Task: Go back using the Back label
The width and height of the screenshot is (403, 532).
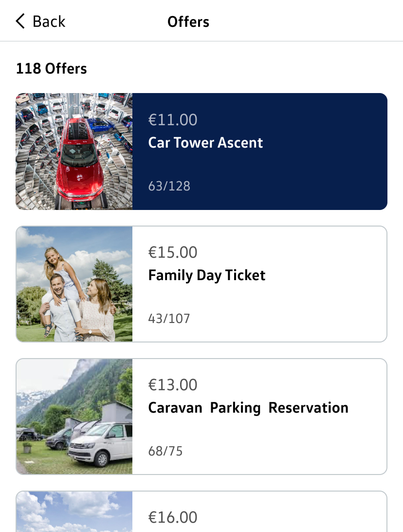Action: coord(49,21)
